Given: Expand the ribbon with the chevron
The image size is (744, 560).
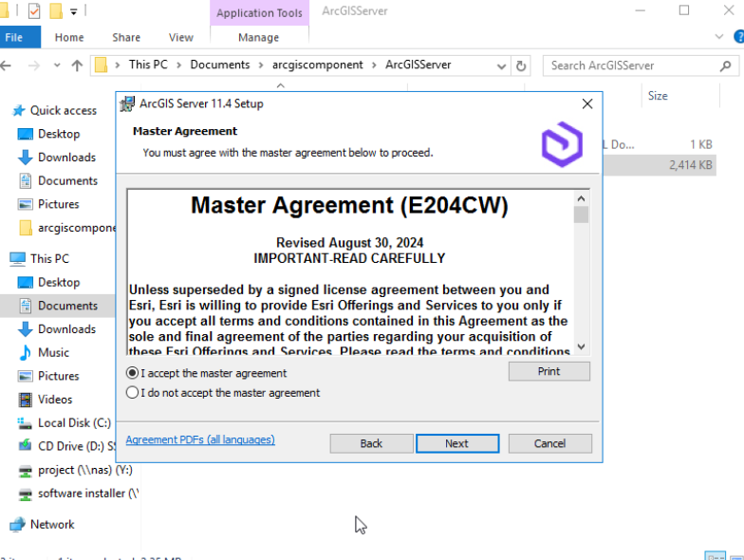Looking at the screenshot, I should point(719,36).
